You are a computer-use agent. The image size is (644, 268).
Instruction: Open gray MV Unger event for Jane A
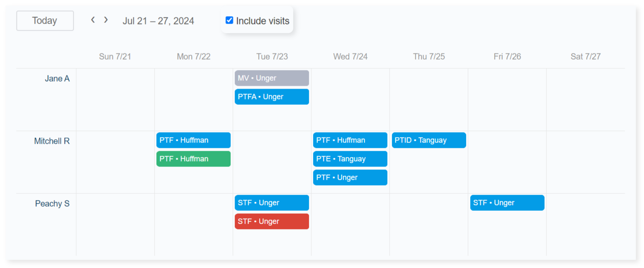(272, 78)
